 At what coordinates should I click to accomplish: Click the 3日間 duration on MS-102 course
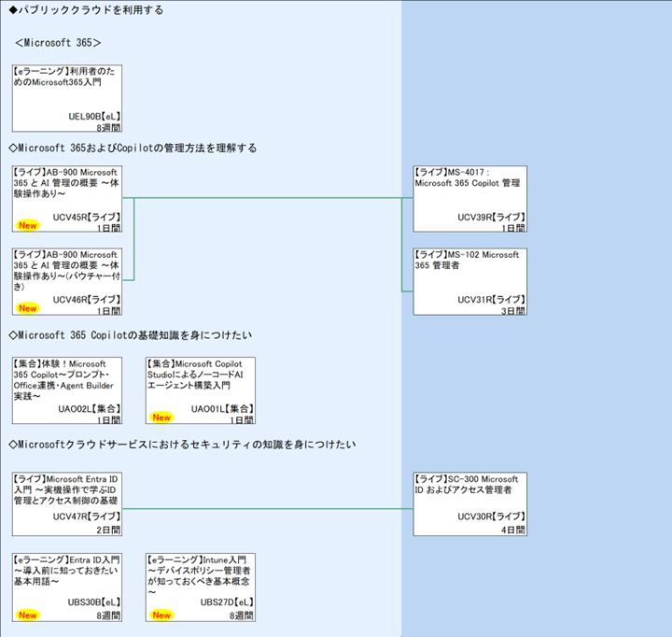pyautogui.click(x=513, y=311)
